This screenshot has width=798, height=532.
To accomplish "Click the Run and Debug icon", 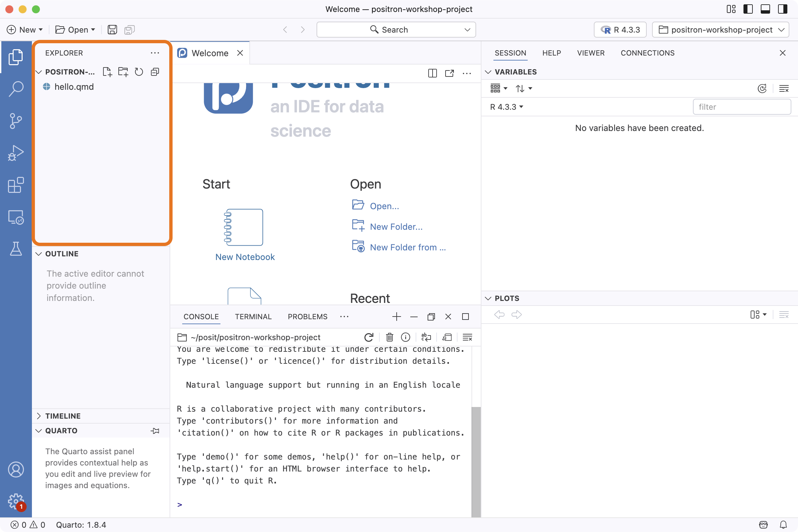I will 16,153.
